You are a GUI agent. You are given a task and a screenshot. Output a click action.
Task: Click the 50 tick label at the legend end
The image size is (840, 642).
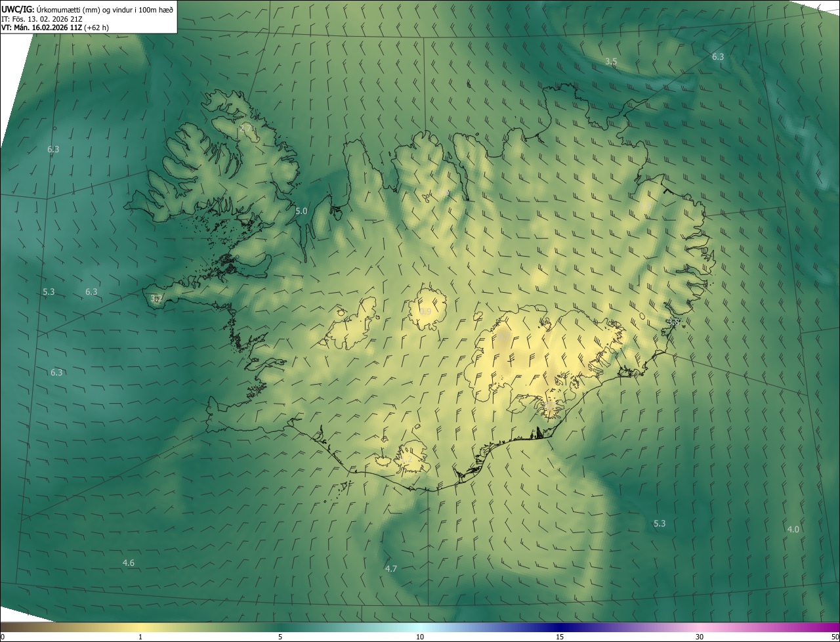coord(835,637)
